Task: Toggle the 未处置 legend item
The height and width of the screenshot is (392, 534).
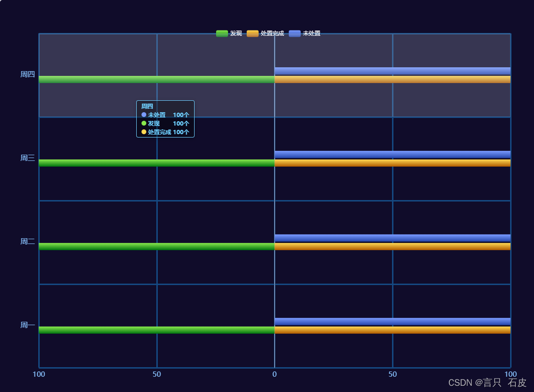Action: (305, 33)
